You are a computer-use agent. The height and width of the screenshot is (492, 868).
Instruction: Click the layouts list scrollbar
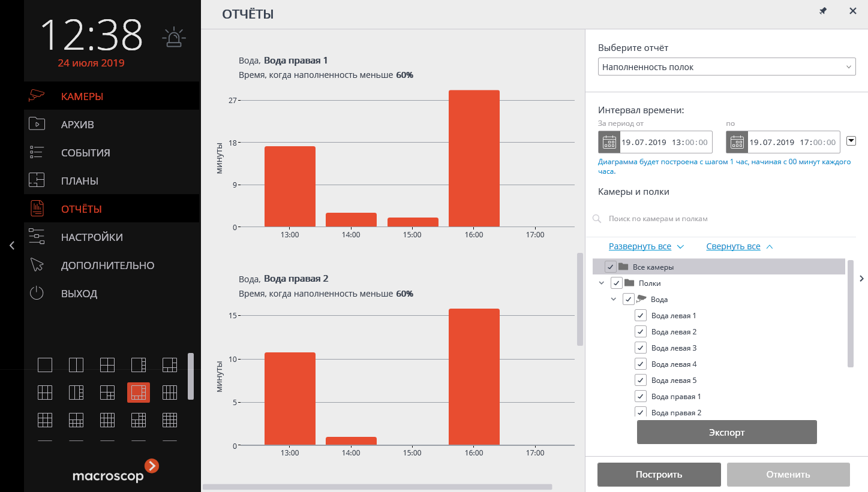pos(191,376)
